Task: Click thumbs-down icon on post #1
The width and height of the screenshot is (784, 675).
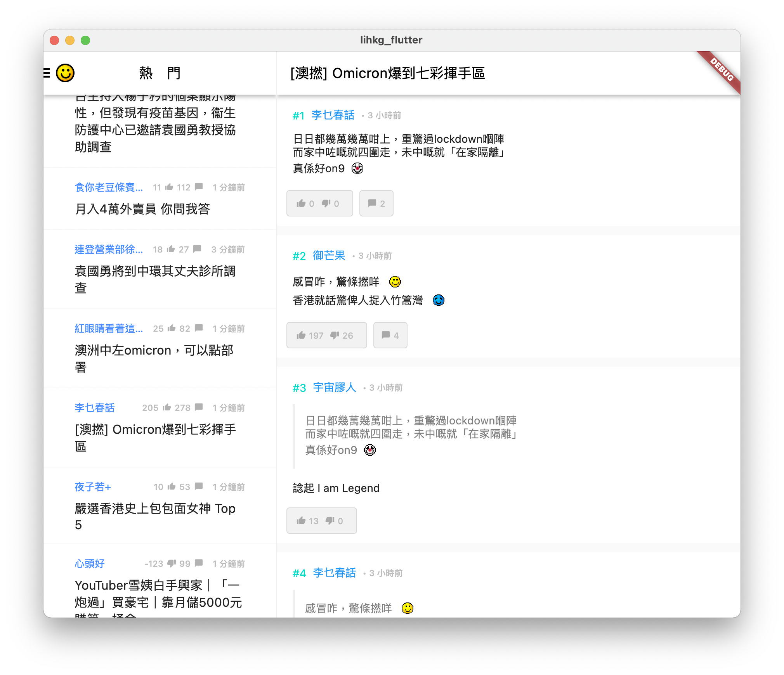Action: [326, 203]
